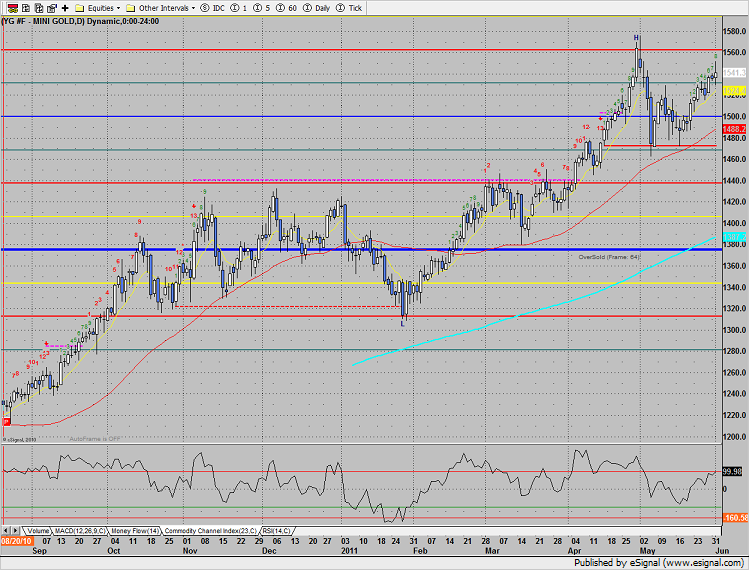Screen dimensions: 749x570
Task: Click the small red marker at chart bottom-left
Action: click(6, 422)
